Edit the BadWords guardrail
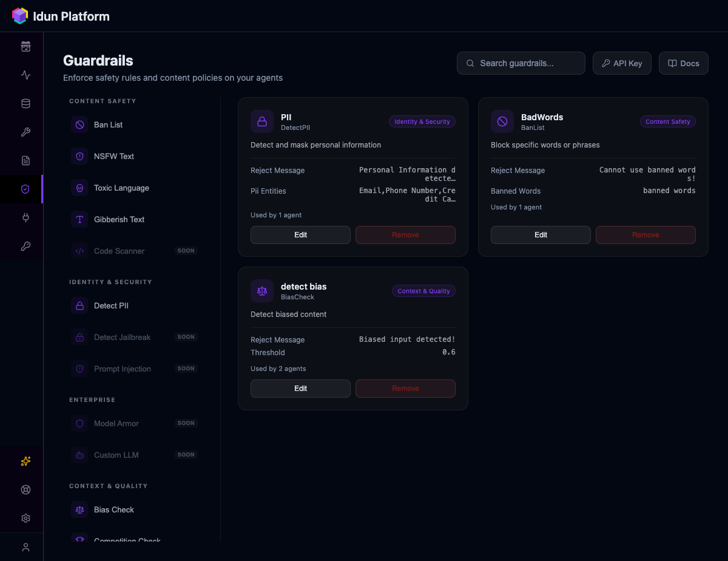Viewport: 728px width, 561px height. 541,235
